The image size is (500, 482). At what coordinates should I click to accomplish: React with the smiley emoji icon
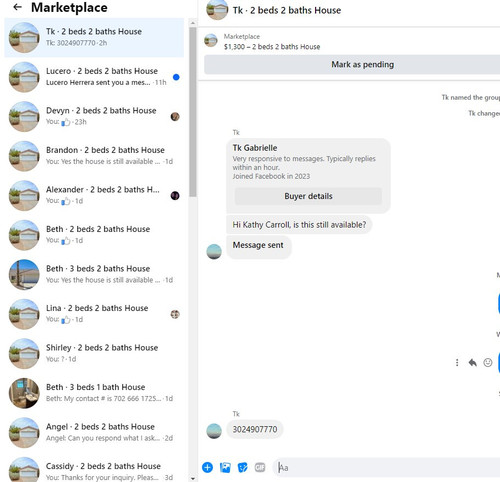click(x=488, y=362)
